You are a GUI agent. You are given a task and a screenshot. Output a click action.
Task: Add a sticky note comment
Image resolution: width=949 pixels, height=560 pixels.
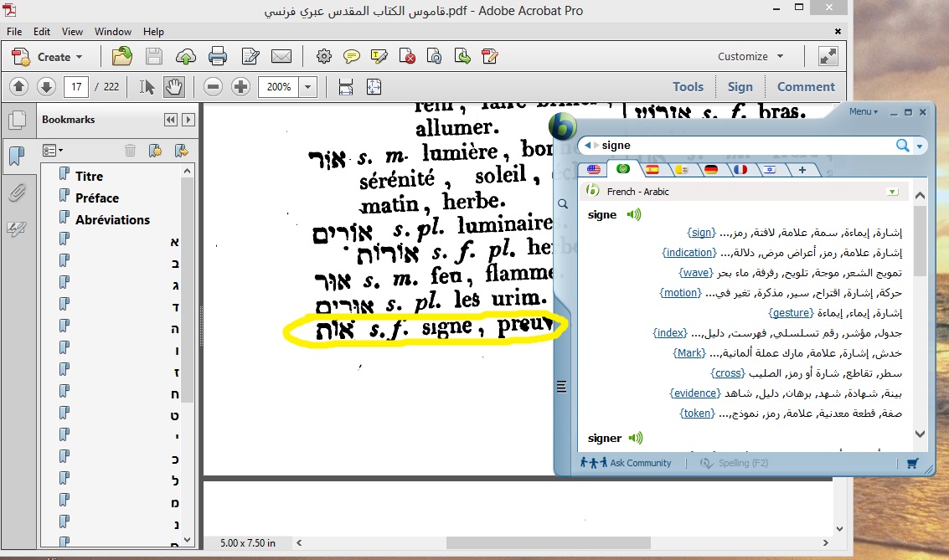pyautogui.click(x=352, y=57)
